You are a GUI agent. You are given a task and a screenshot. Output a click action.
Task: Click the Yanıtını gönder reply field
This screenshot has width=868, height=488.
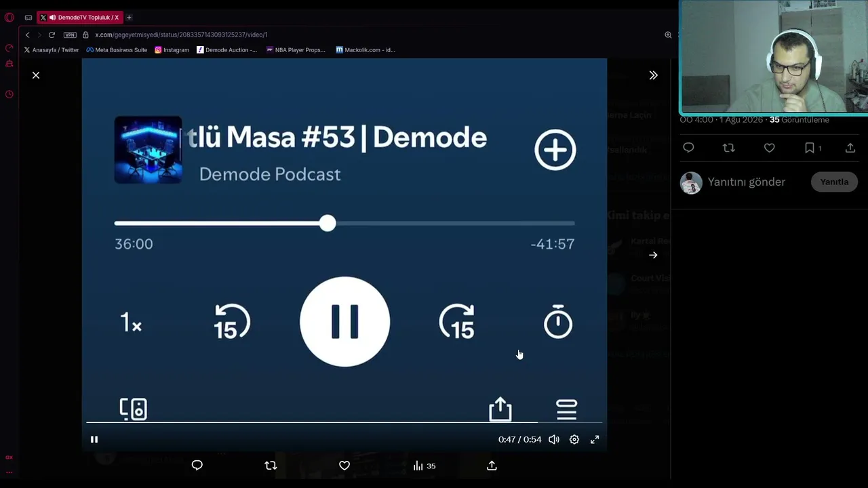pyautogui.click(x=747, y=182)
